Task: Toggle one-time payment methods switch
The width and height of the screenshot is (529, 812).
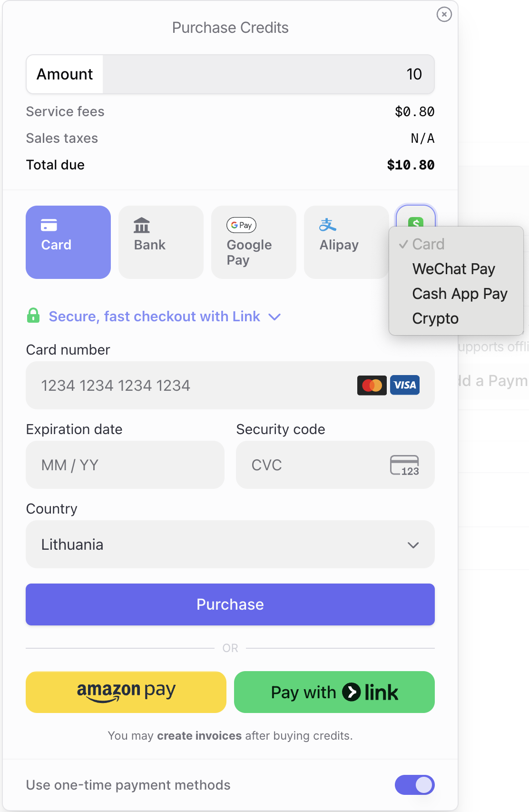Action: [414, 785]
